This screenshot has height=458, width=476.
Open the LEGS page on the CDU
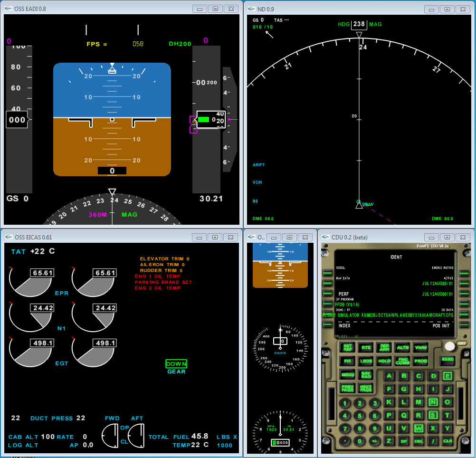[366, 361]
